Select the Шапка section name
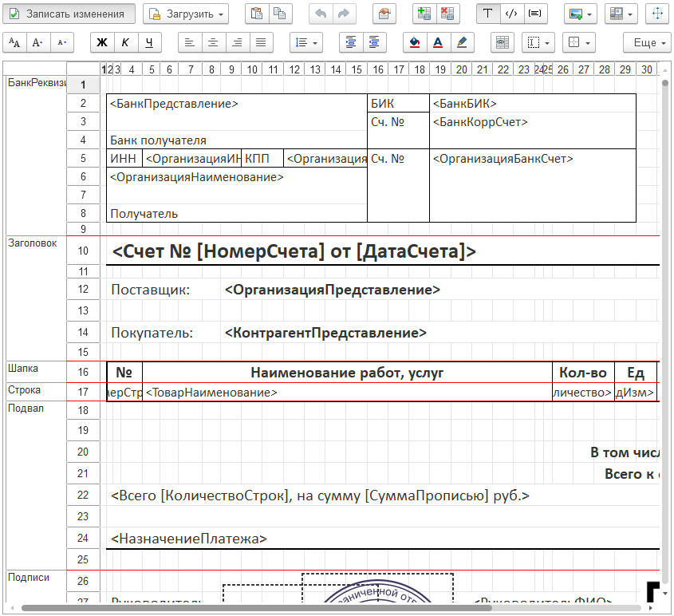 point(23,369)
